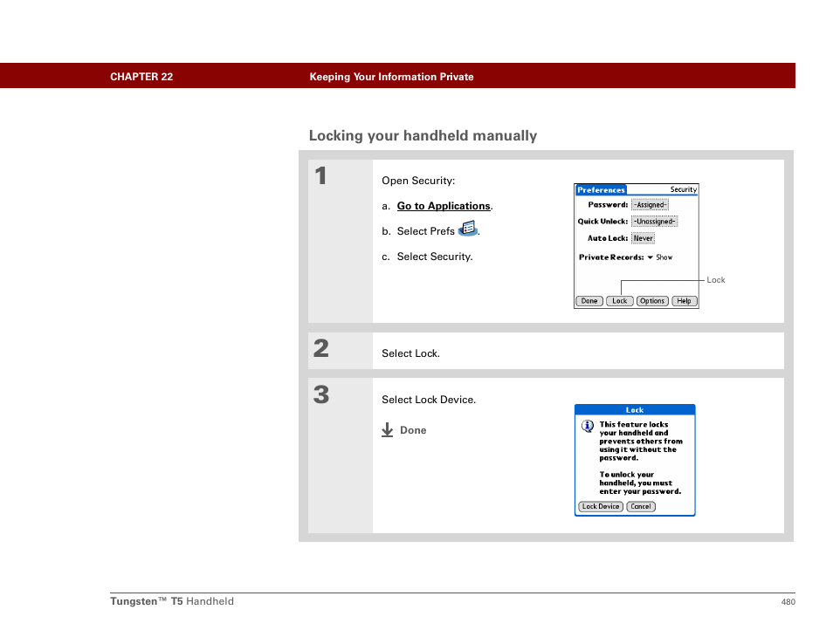Screen dimensions: 833x644
Task: Click the 'Select Lock.' step text
Action: [410, 353]
